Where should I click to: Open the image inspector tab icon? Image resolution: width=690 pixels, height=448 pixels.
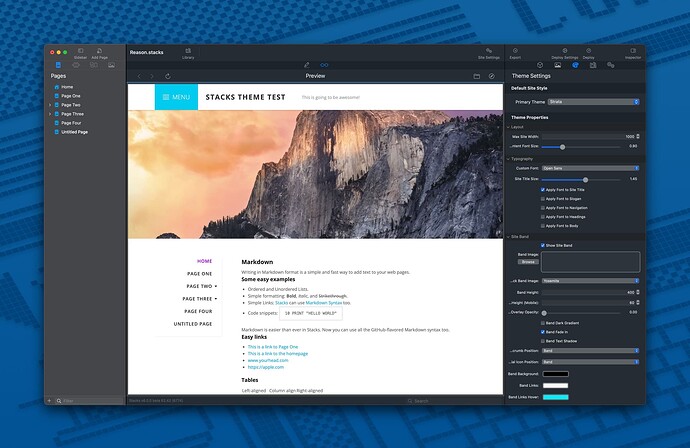[x=558, y=65]
